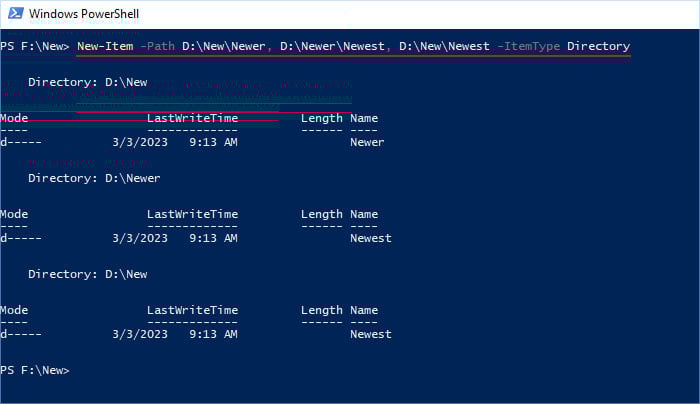The width and height of the screenshot is (700, 404).
Task: Click the first LastWriteTime column header
Action: 192,118
